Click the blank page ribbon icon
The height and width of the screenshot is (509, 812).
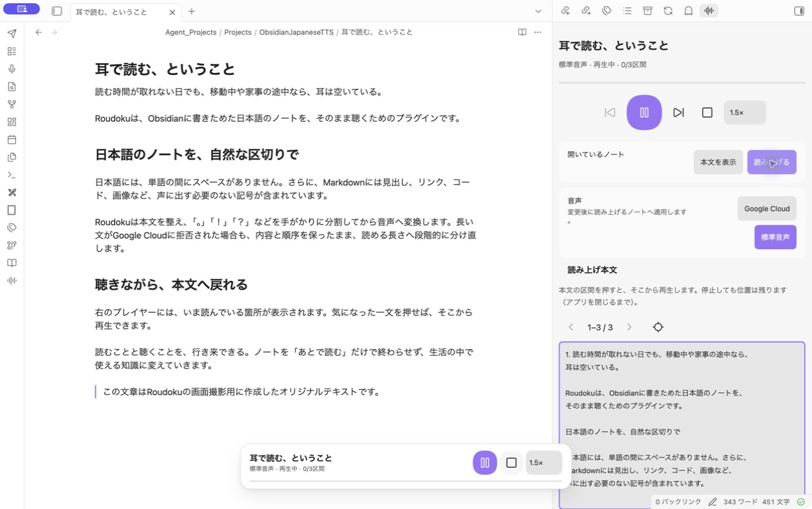12,210
